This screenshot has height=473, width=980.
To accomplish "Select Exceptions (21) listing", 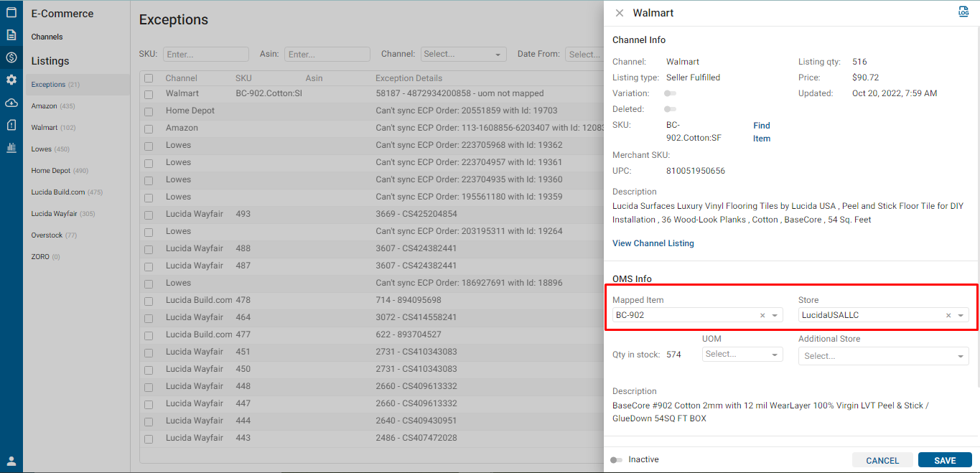I will coord(76,85).
